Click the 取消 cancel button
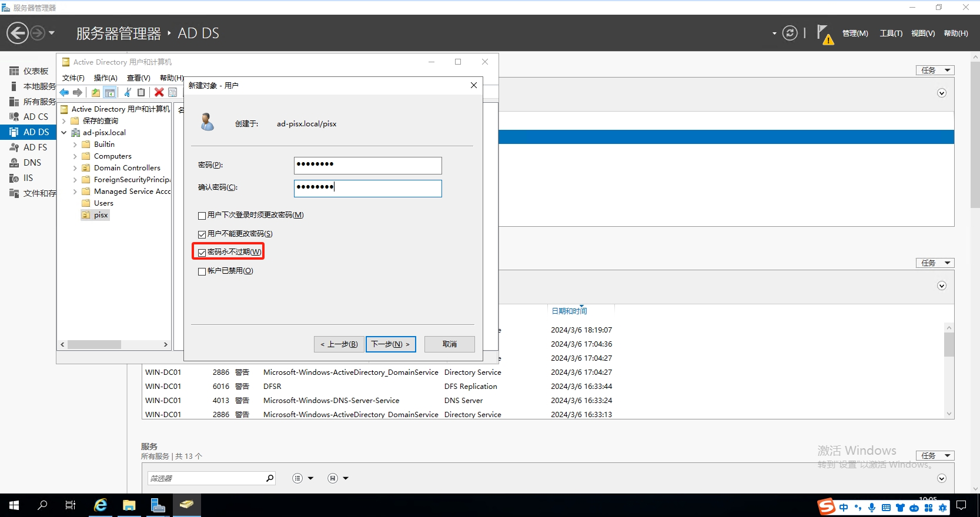The height and width of the screenshot is (517, 980). (449, 344)
